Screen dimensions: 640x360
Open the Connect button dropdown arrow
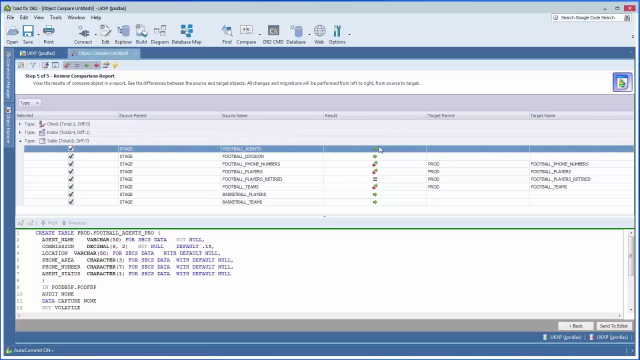[x=96, y=34]
